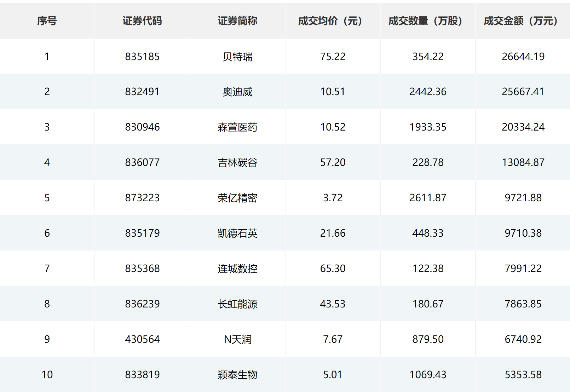Select security code 836239

(142, 304)
